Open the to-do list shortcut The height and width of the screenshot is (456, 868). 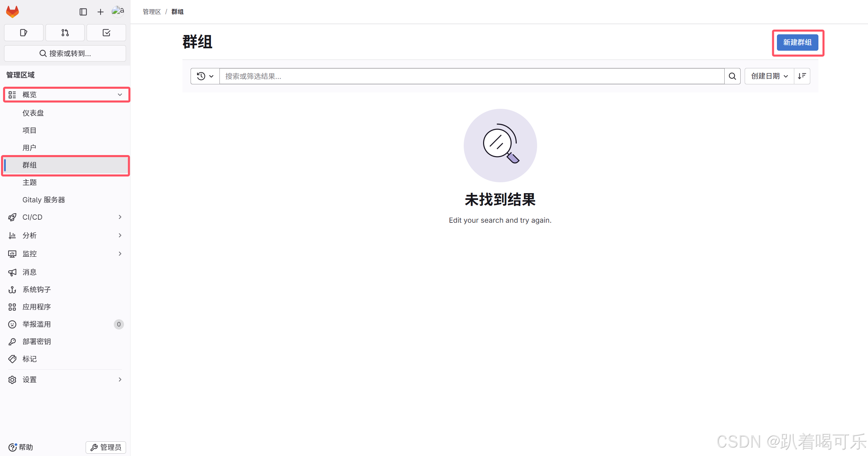tap(106, 33)
